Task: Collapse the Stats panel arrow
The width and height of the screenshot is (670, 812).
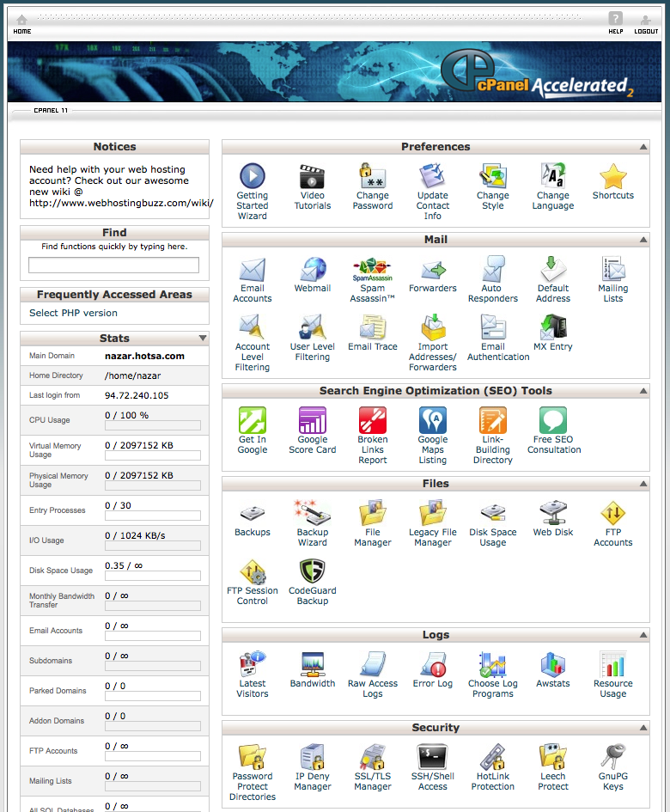Action: (203, 339)
